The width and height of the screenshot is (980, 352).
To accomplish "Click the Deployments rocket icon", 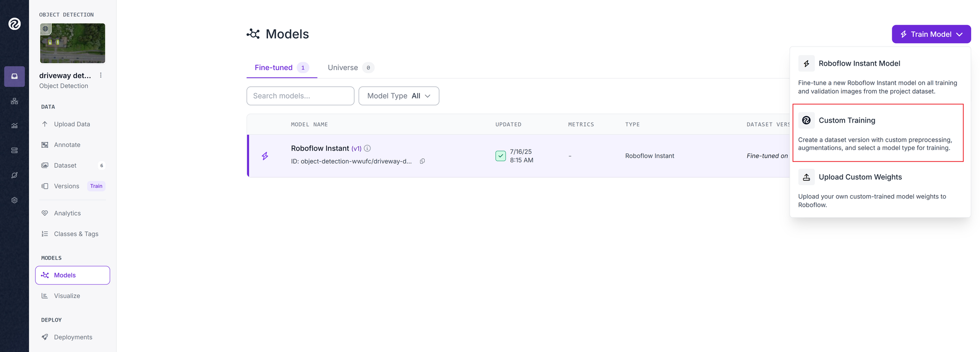I will pos(45,337).
